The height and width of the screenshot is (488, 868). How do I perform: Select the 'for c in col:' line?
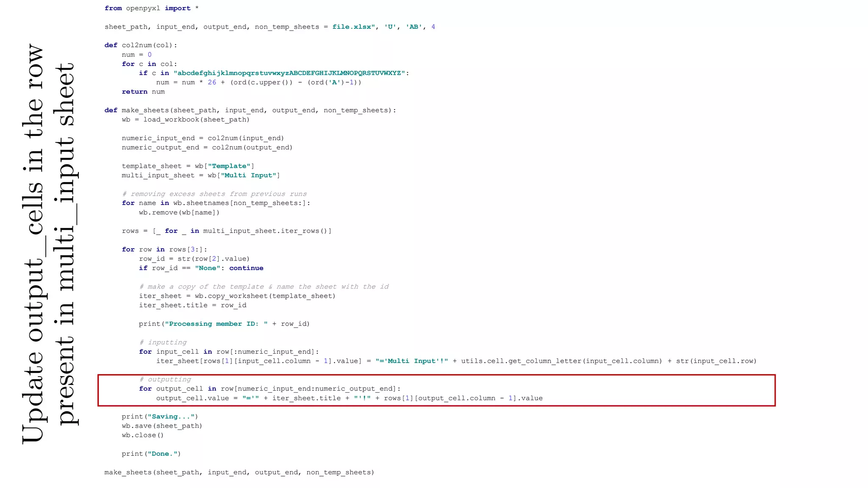tap(150, 64)
